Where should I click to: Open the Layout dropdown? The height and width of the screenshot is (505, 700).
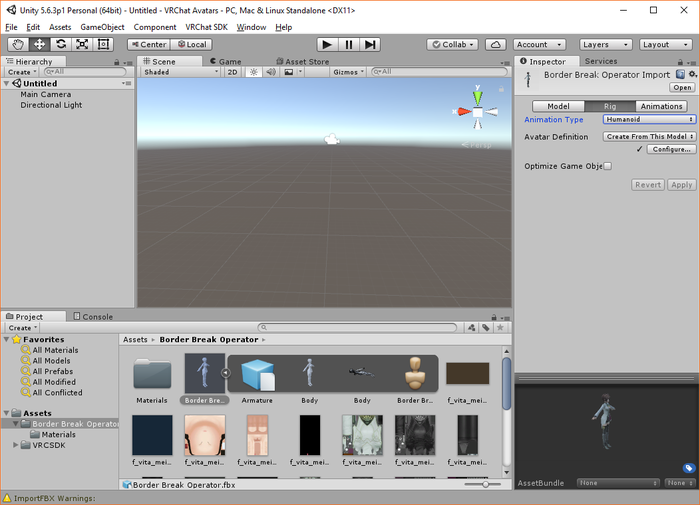tap(665, 45)
